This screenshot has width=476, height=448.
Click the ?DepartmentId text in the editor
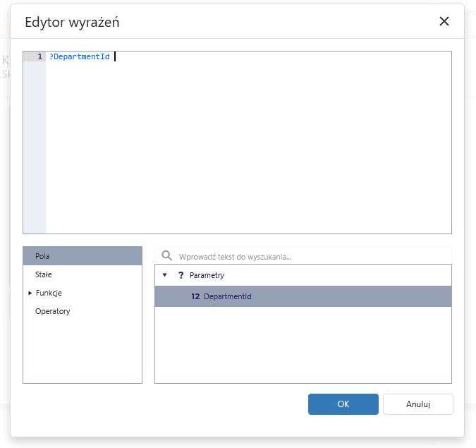pyautogui.click(x=79, y=56)
